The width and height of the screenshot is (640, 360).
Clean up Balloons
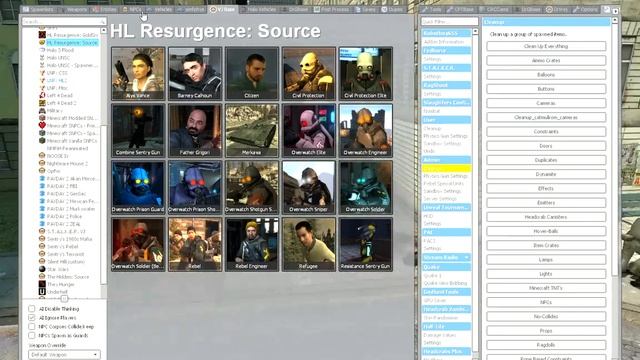[x=546, y=75]
